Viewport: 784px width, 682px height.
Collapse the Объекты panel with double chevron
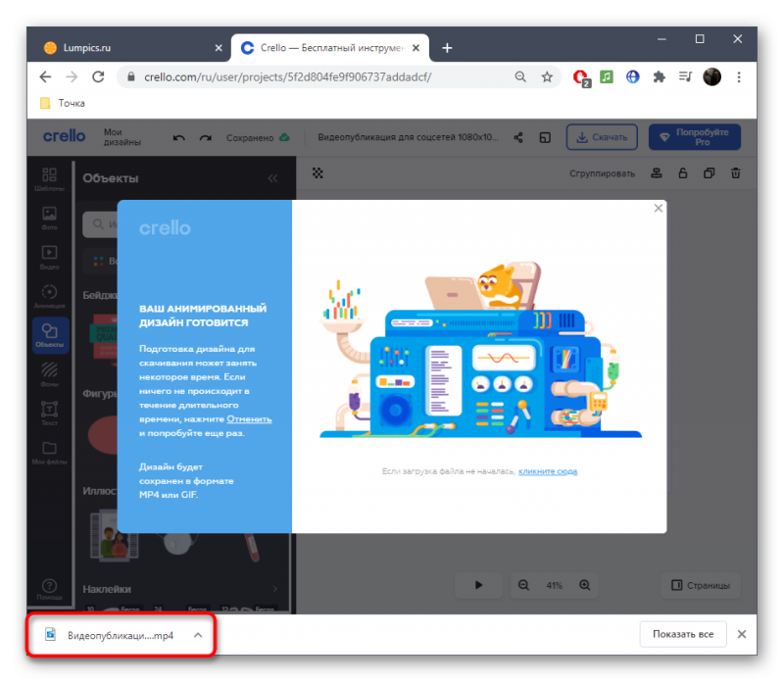[272, 178]
